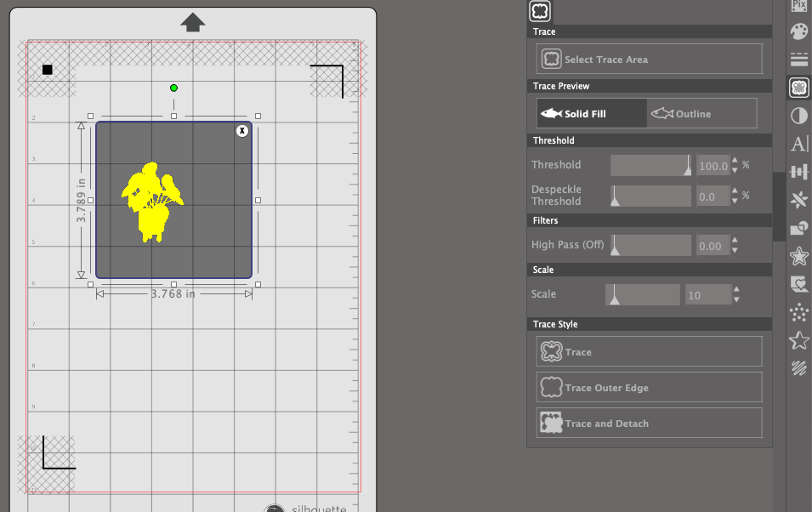
Task: Switch trace preview to Outline
Action: click(x=701, y=113)
